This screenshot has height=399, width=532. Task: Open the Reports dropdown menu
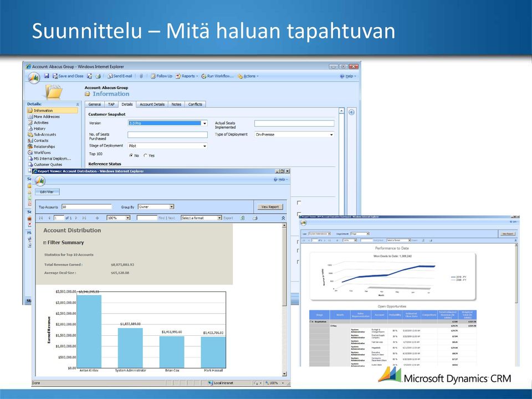[187, 76]
